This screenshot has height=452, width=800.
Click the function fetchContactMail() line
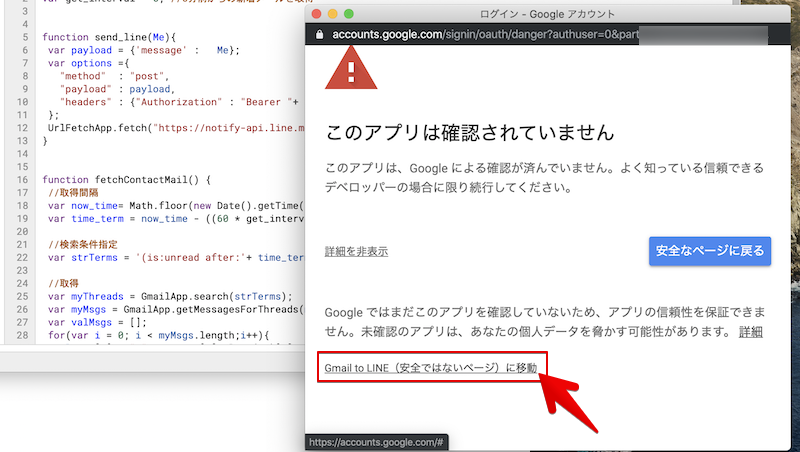(127, 179)
